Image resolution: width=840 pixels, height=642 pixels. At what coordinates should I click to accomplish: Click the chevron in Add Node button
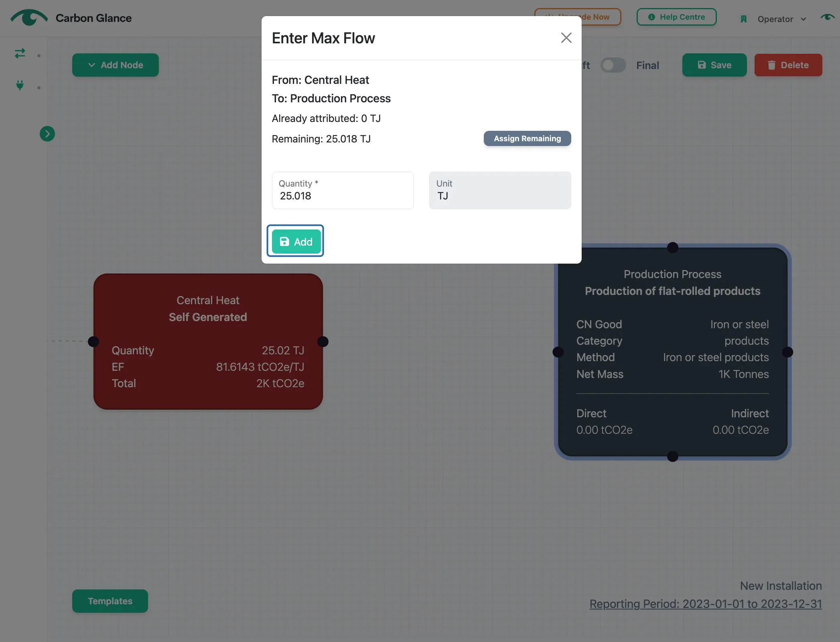point(91,65)
